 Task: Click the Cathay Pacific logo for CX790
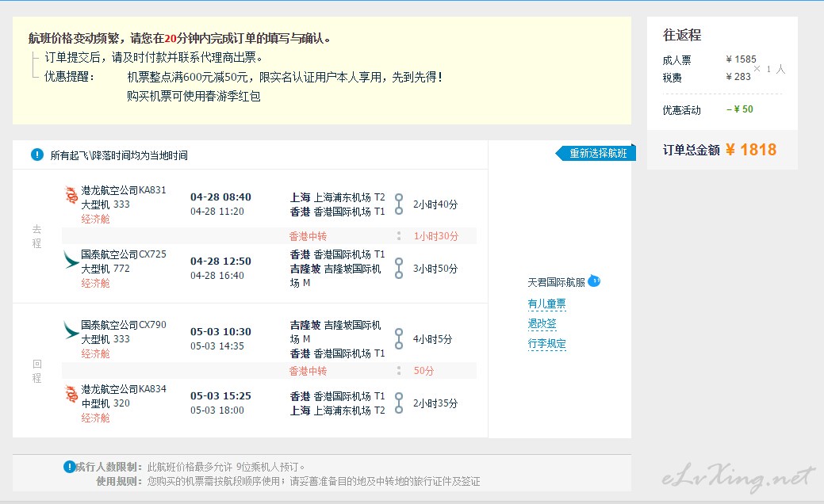[71, 330]
